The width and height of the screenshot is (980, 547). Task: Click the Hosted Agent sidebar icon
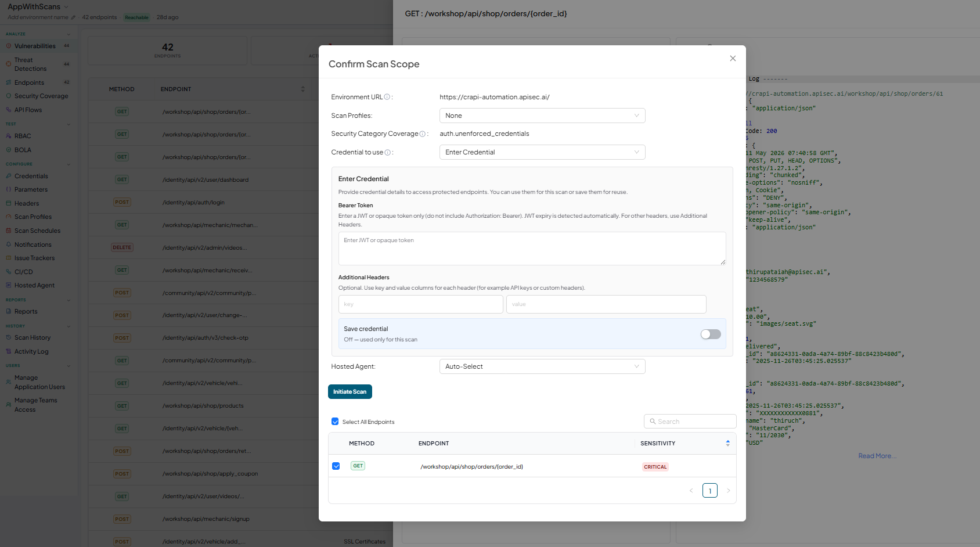point(9,285)
